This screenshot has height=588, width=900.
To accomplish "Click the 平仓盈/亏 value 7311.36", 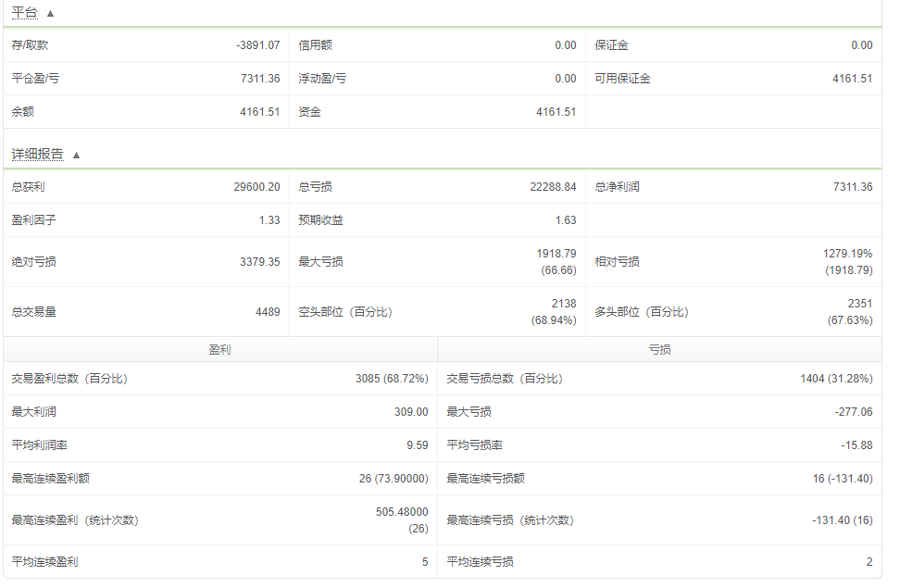I will pyautogui.click(x=260, y=79).
